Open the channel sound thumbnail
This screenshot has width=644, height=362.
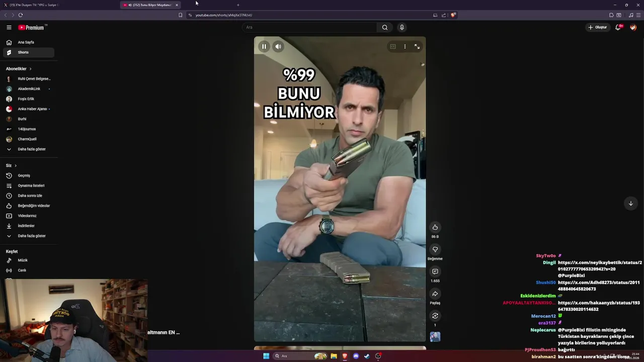[x=435, y=337]
